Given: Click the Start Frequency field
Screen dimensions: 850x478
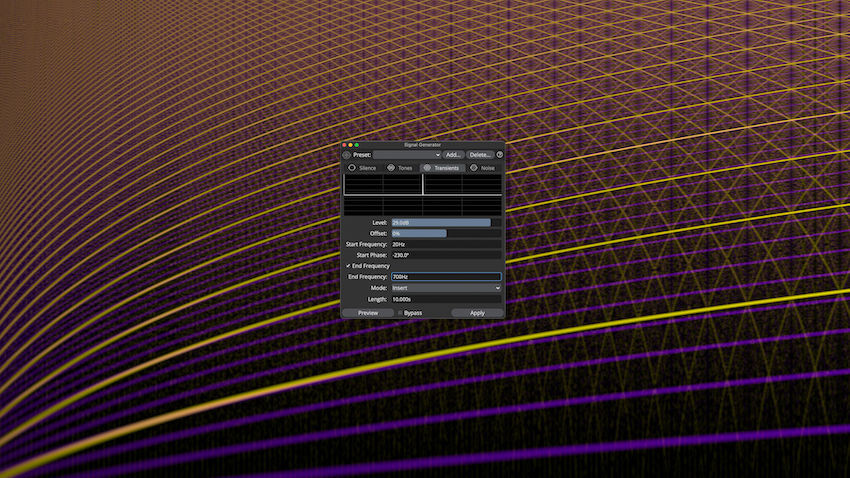Looking at the screenshot, I should click(x=446, y=244).
